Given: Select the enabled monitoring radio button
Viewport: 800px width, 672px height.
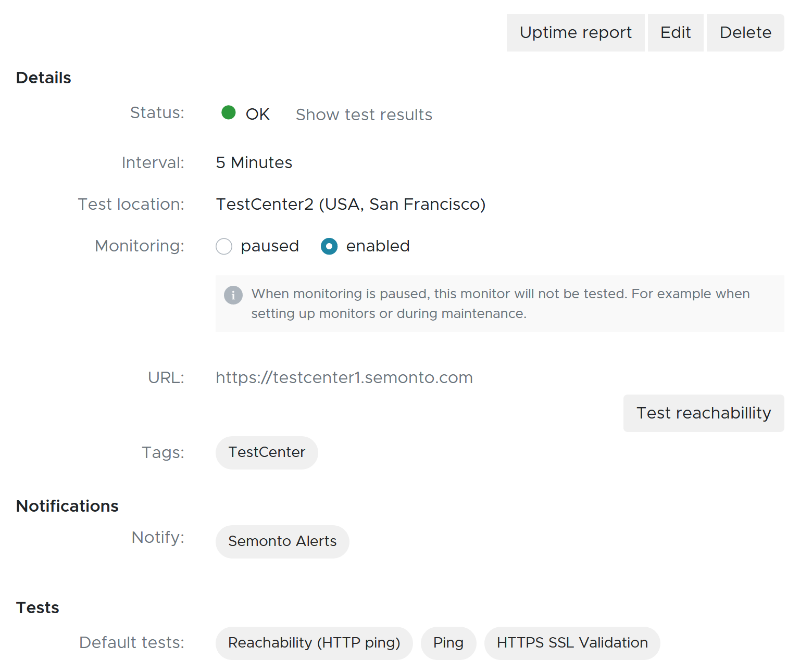Looking at the screenshot, I should pos(329,246).
